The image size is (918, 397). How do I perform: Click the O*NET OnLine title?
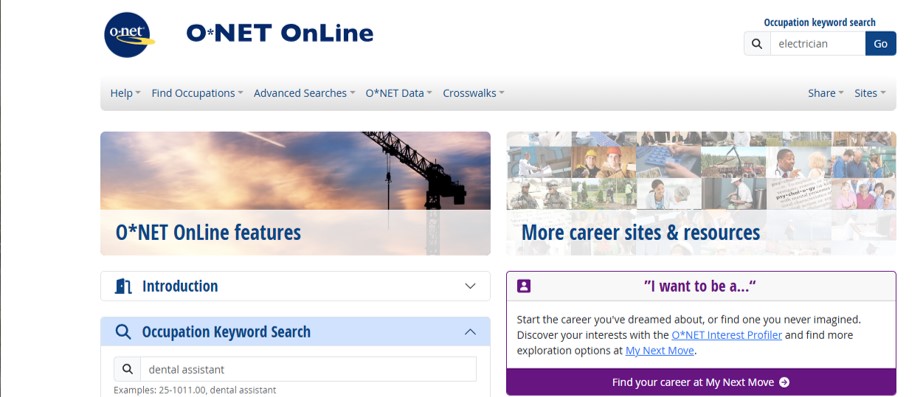tap(280, 33)
